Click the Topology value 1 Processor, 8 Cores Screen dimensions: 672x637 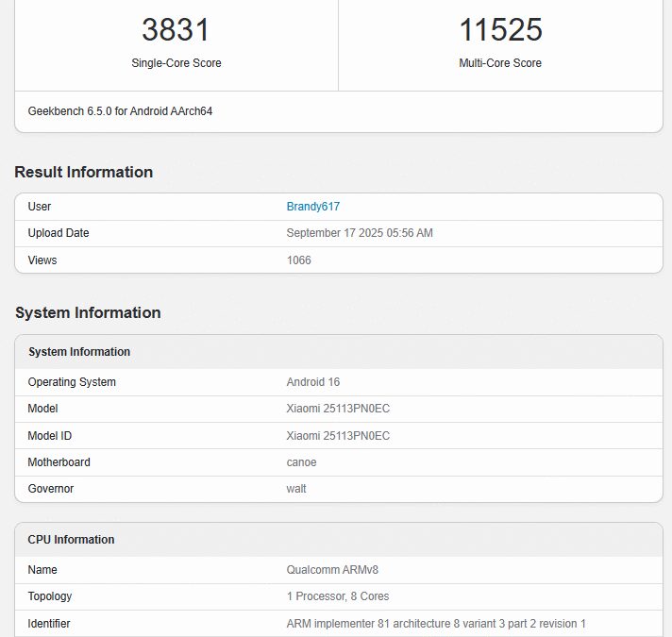click(337, 596)
